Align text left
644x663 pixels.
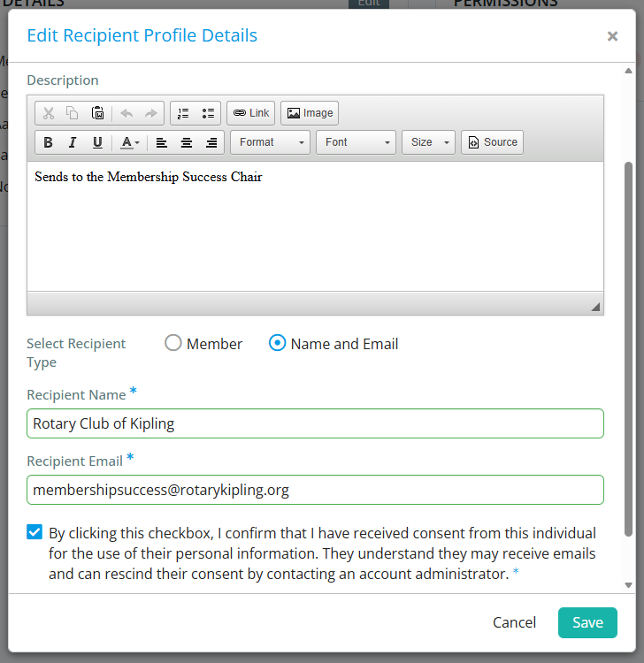[162, 142]
